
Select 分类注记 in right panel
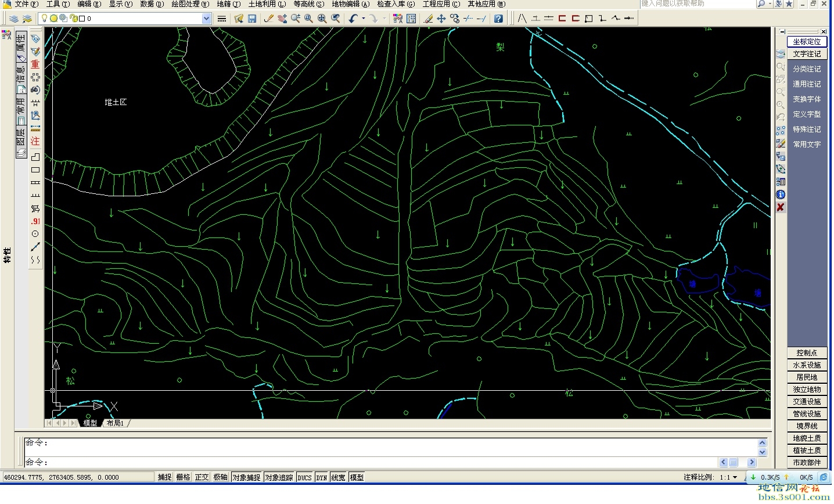(807, 69)
